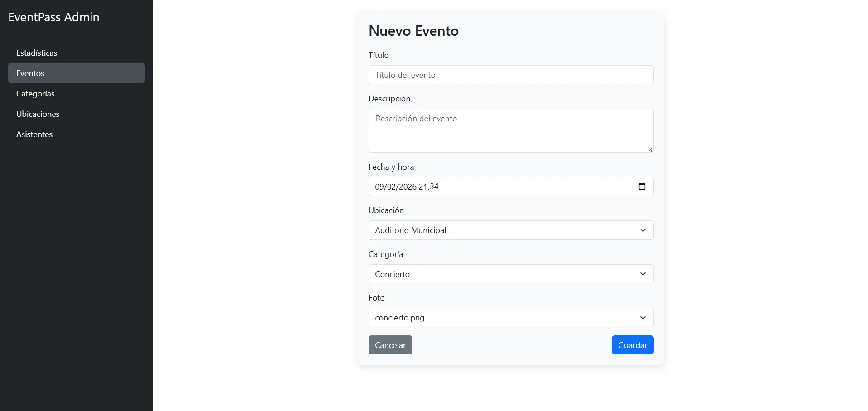Viewport: 868px width, 411px height.
Task: Open Ubicaciones in the sidebar
Action: click(77, 114)
